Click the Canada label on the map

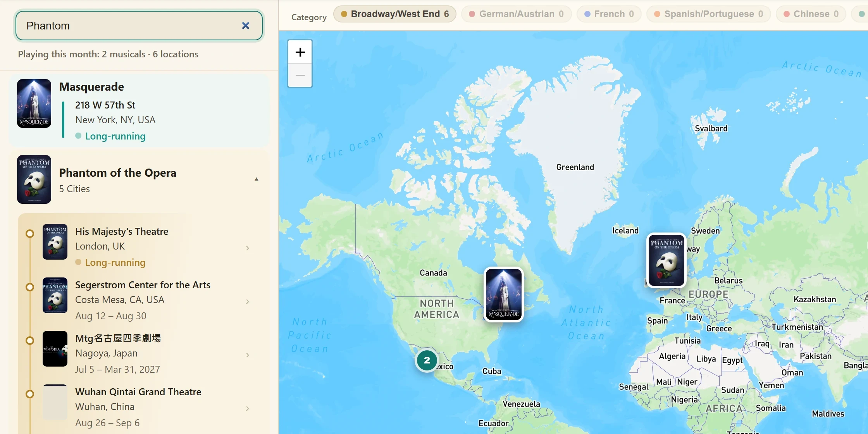point(433,273)
